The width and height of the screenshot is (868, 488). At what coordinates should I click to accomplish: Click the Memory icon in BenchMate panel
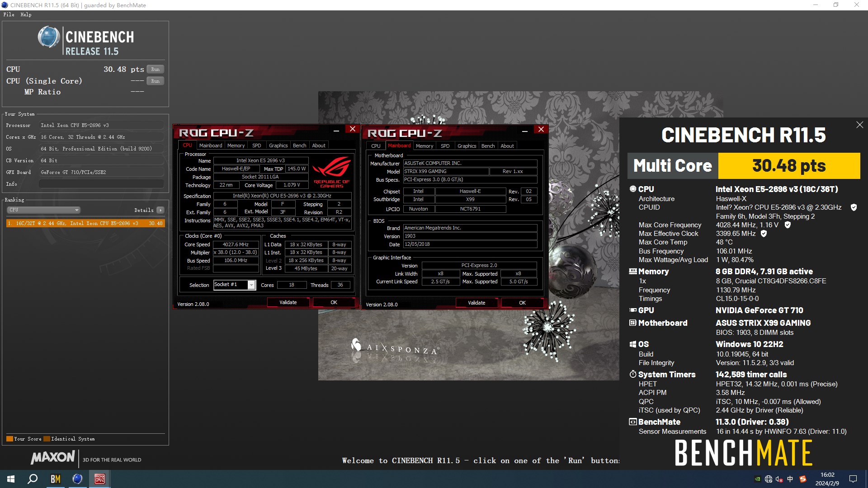[633, 272]
